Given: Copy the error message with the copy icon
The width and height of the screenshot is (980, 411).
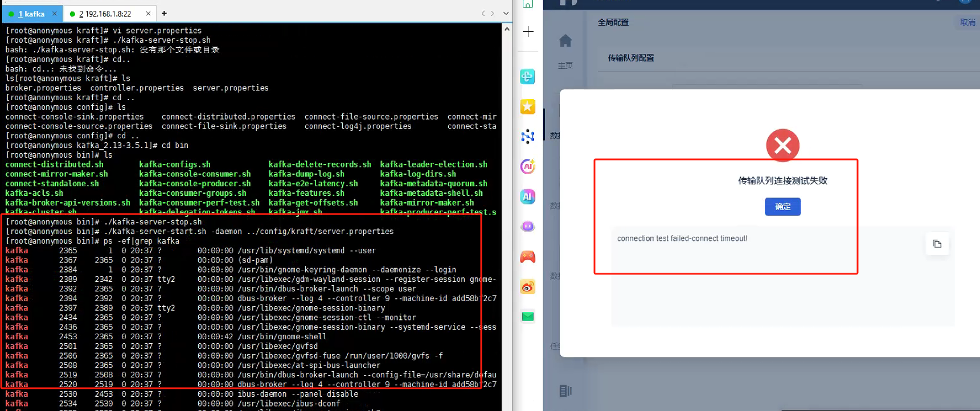Looking at the screenshot, I should coord(937,244).
